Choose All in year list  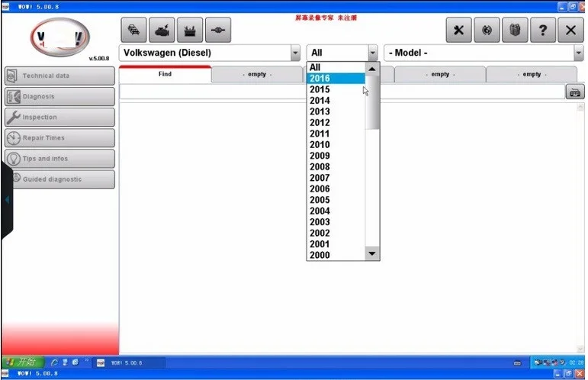336,67
